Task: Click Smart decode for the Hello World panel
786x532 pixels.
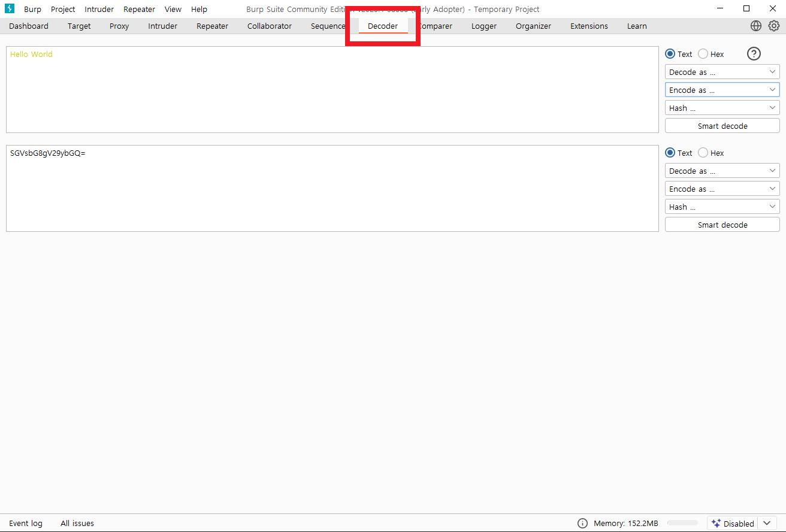Action: pyautogui.click(x=722, y=126)
